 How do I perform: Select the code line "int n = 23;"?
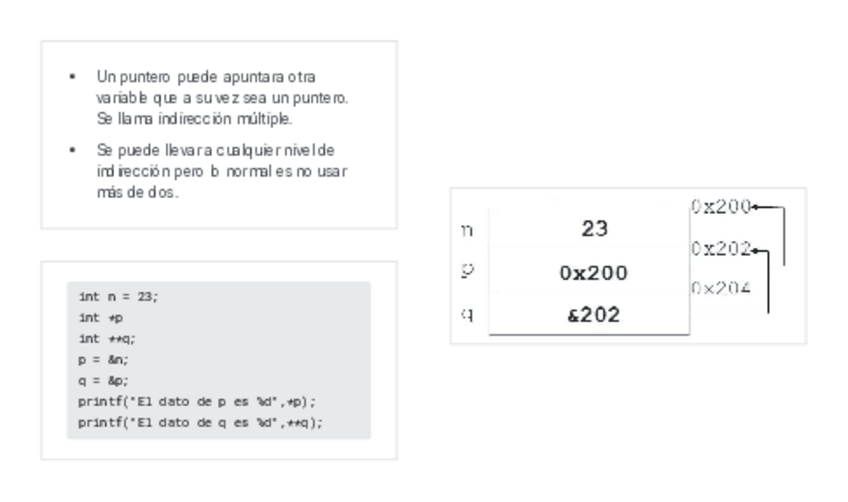click(118, 297)
